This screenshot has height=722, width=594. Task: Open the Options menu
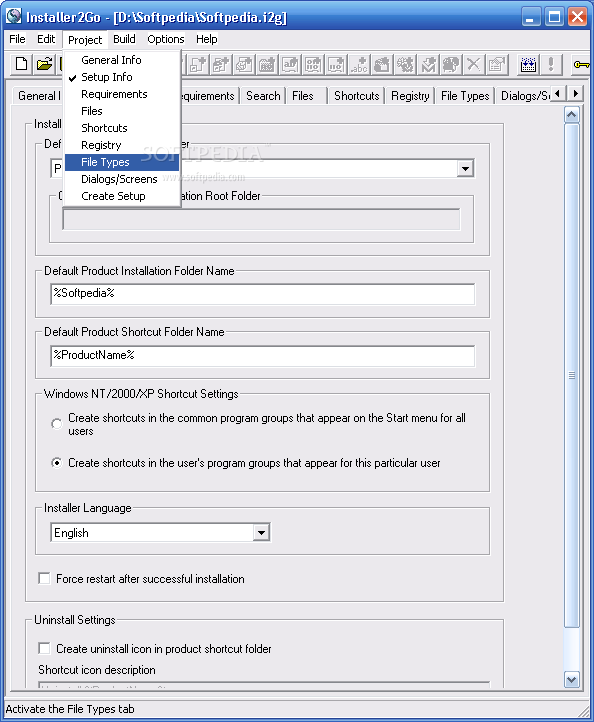(x=166, y=39)
